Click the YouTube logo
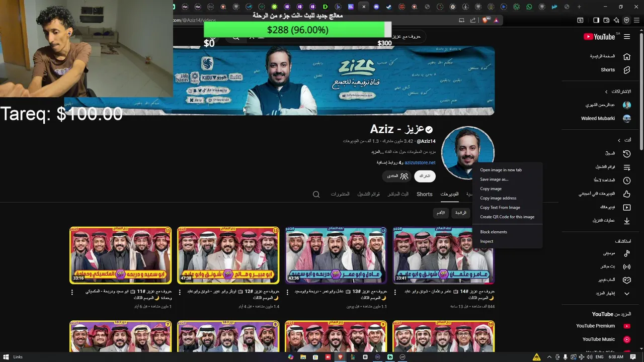The height and width of the screenshot is (362, 644). tap(599, 37)
